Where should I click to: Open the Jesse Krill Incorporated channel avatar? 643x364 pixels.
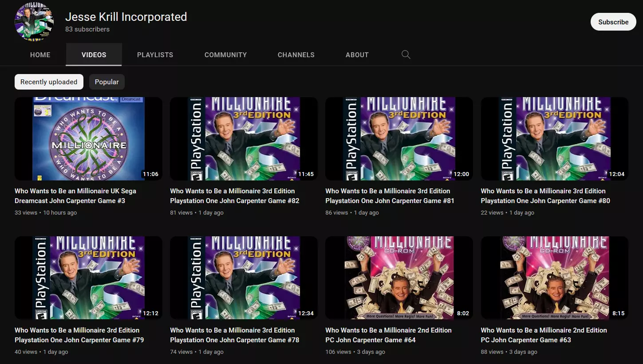tap(34, 22)
